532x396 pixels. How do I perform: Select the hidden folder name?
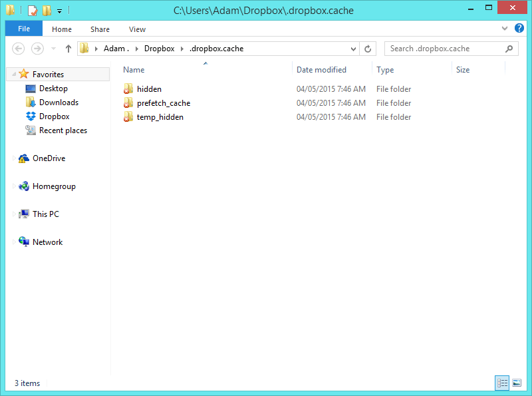coord(149,89)
